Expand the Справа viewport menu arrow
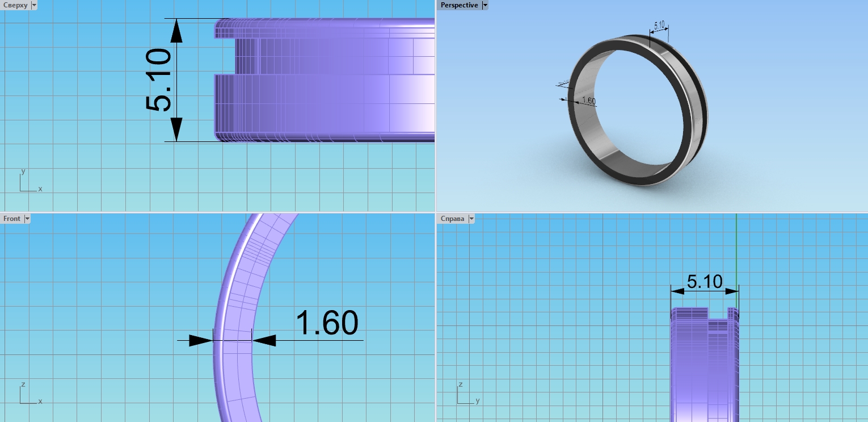The height and width of the screenshot is (422, 868). point(471,219)
